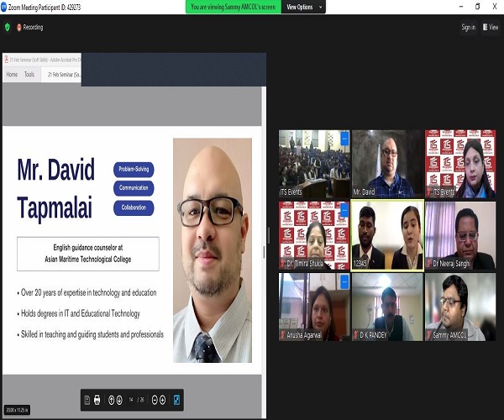Screen dimensions: 504x420
Task: Open more options on Anusha Agarwal tile
Action: 344,282
